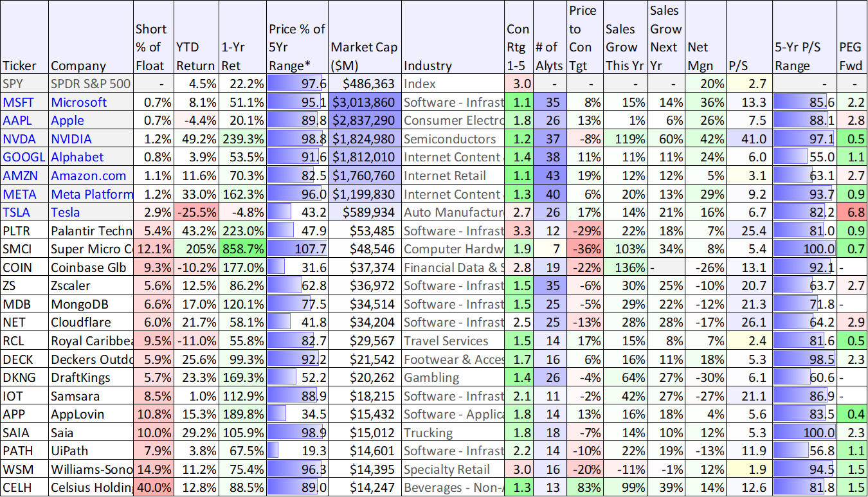868x497 pixels.
Task: Select the PEG Fwd column header
Action: click(852, 37)
